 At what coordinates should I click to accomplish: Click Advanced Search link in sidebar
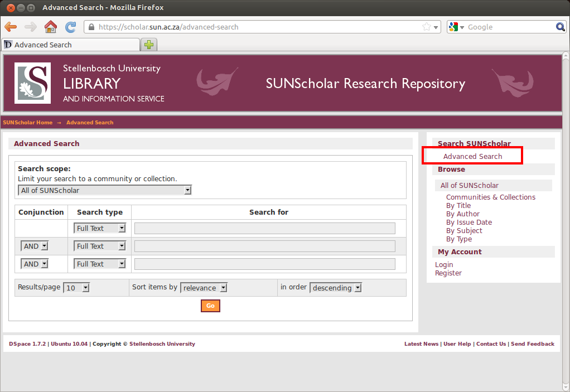pyautogui.click(x=472, y=156)
